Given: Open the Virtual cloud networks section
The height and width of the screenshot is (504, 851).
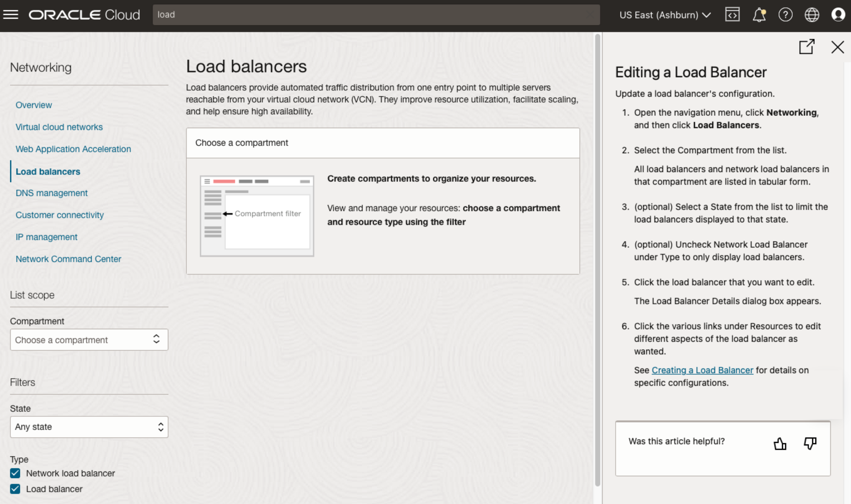Looking at the screenshot, I should 59,127.
